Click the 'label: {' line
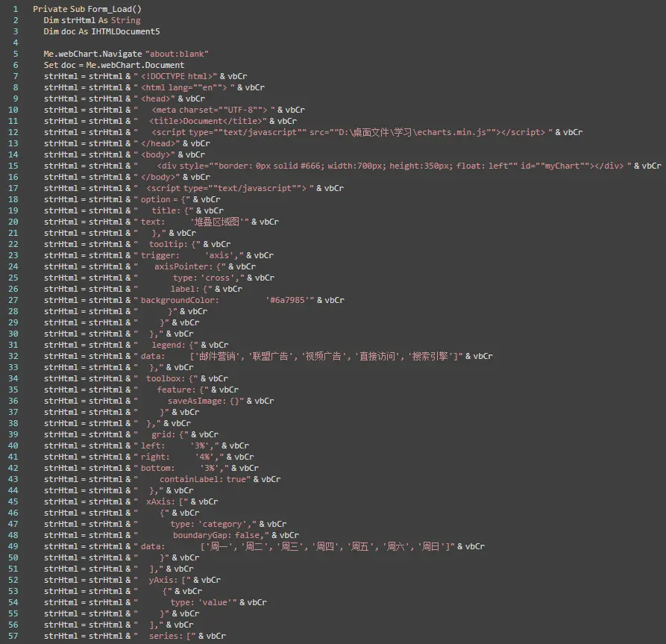This screenshot has width=666, height=644. click(142, 289)
